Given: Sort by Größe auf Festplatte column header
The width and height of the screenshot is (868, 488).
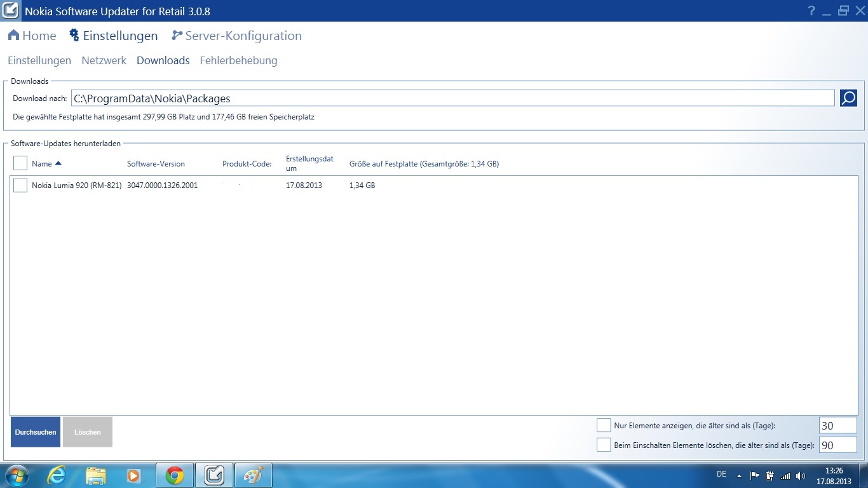Looking at the screenshot, I should coord(424,163).
